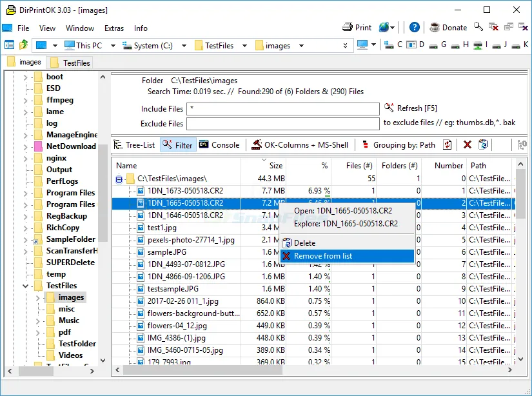The image size is (532, 396).
Task: Click the refresh page icon after Grouping
Action: (448, 145)
